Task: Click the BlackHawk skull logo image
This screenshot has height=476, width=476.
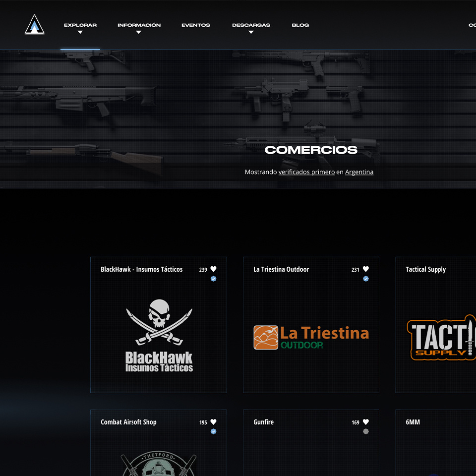Action: click(x=159, y=336)
